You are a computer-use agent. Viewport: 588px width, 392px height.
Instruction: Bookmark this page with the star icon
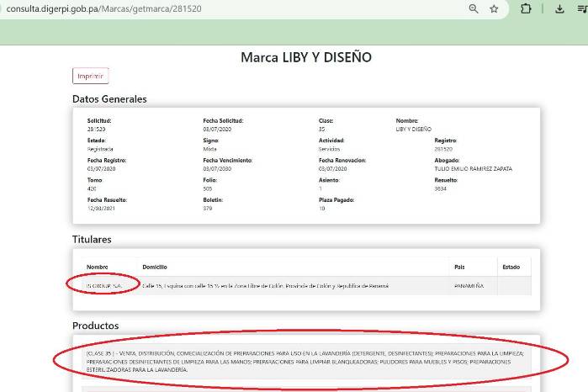(494, 8)
